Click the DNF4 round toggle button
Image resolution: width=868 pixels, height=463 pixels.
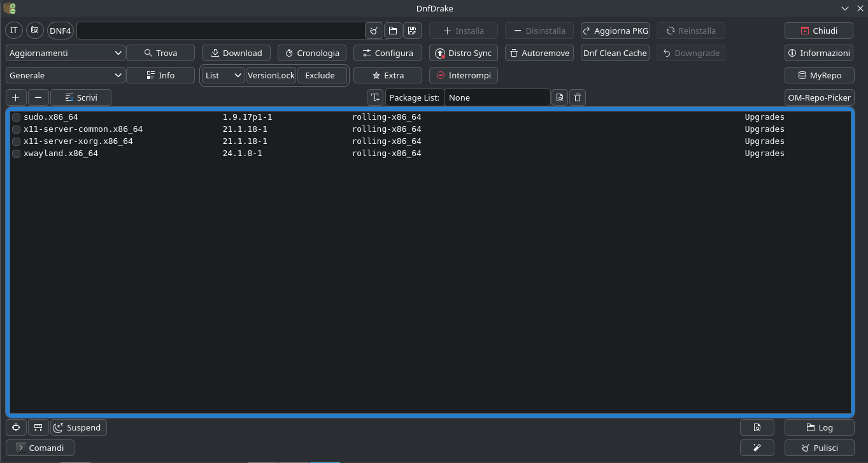60,31
